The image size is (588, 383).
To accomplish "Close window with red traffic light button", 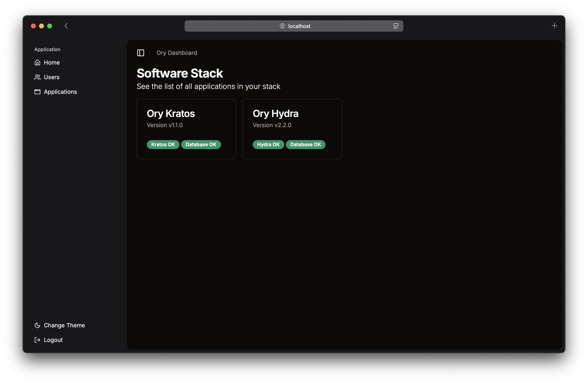I will pyautogui.click(x=33, y=26).
